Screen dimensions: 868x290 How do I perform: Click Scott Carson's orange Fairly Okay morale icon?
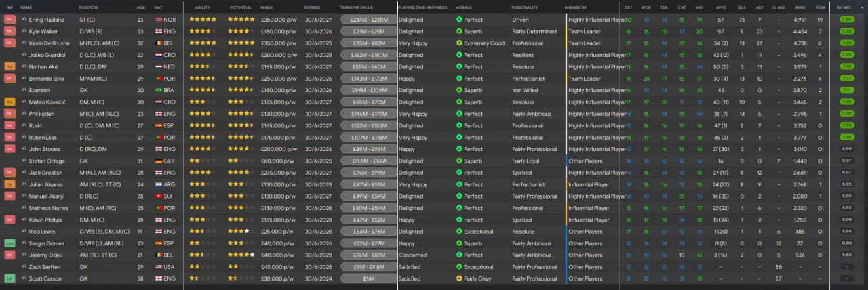pyautogui.click(x=459, y=278)
